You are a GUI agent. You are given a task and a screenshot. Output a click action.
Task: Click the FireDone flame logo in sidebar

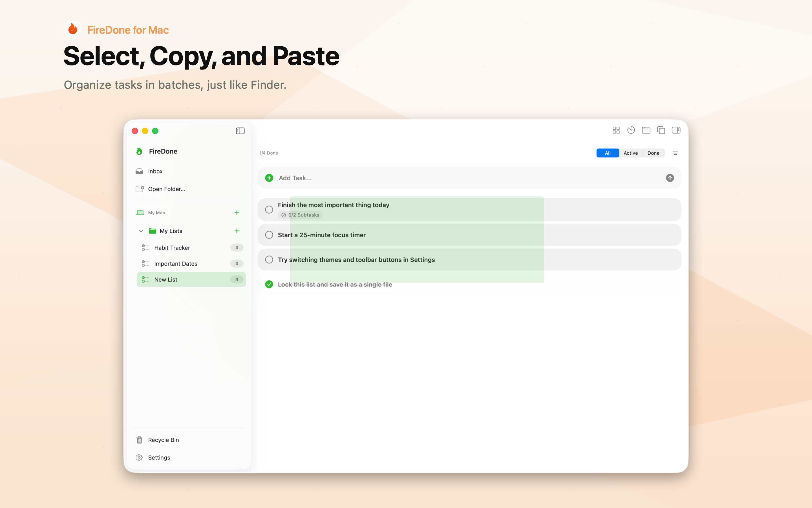click(139, 152)
